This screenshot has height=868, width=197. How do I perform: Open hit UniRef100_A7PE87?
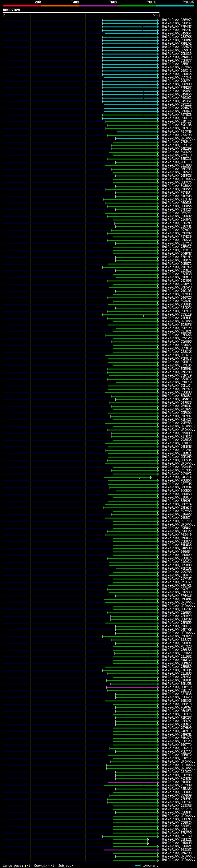pyautogui.click(x=177, y=88)
